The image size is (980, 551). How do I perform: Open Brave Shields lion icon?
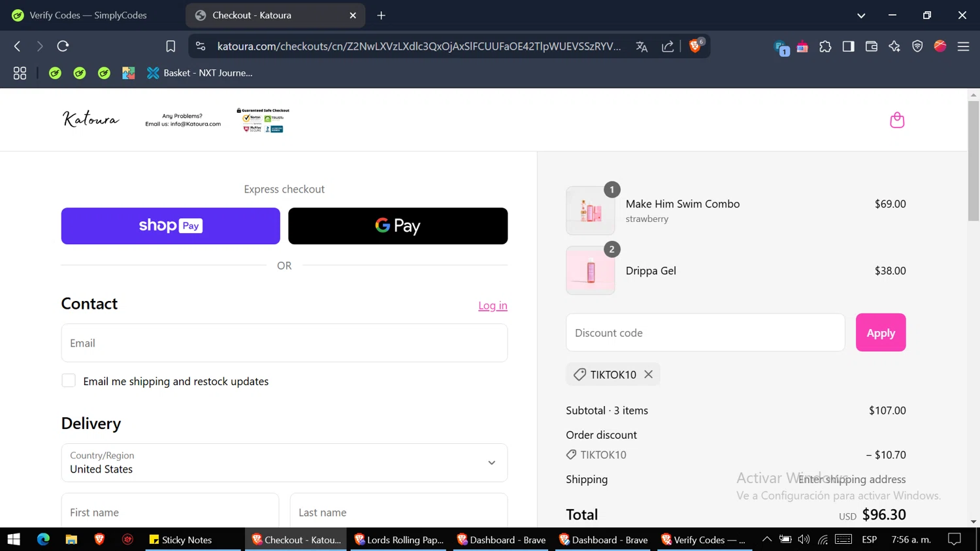[696, 45]
